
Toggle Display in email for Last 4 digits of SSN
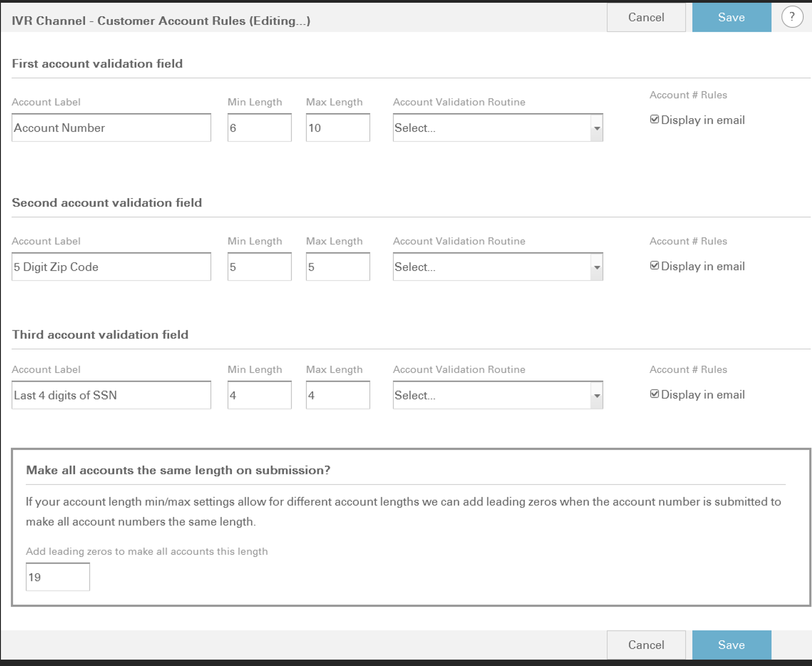(655, 393)
